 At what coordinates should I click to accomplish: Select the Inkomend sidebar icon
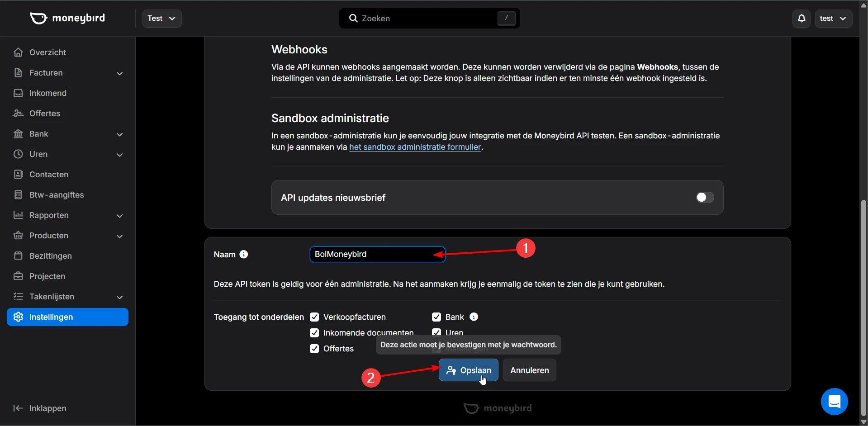tap(18, 93)
